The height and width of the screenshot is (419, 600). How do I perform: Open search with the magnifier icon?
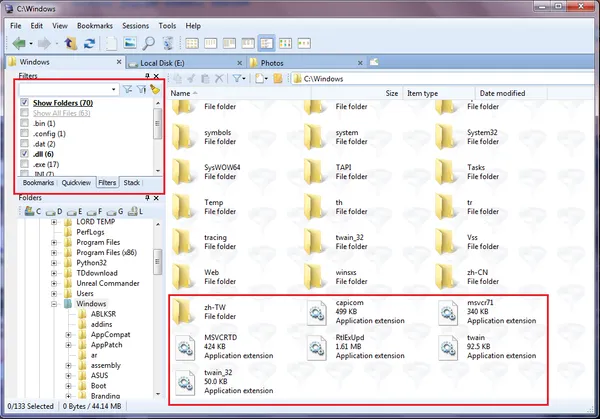tap(148, 43)
